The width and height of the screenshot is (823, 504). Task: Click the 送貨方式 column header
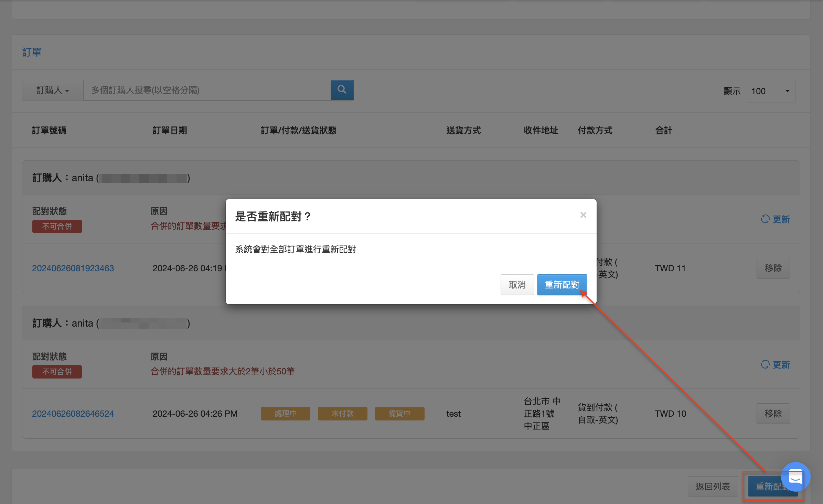click(x=464, y=130)
